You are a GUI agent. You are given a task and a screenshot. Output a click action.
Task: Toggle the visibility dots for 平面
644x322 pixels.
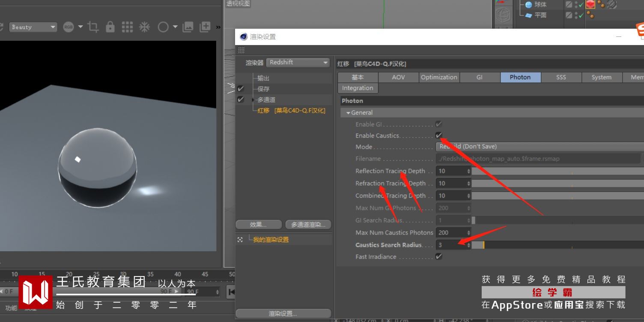click(576, 15)
